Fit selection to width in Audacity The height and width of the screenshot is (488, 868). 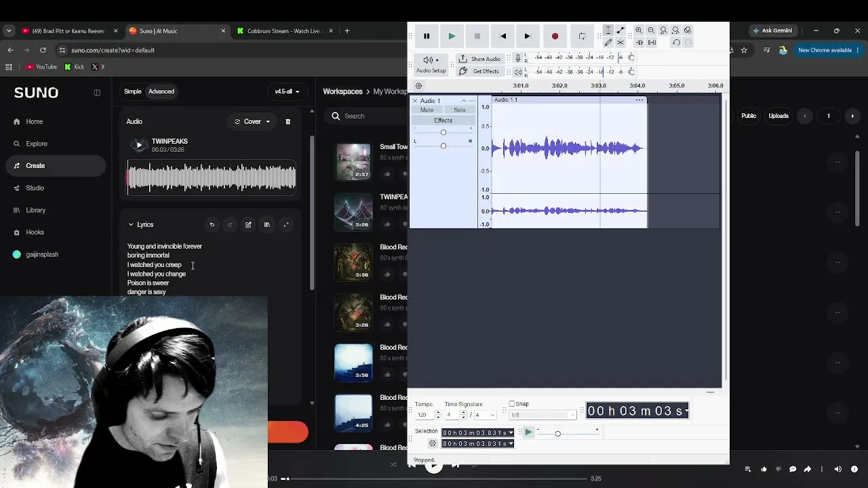click(663, 30)
